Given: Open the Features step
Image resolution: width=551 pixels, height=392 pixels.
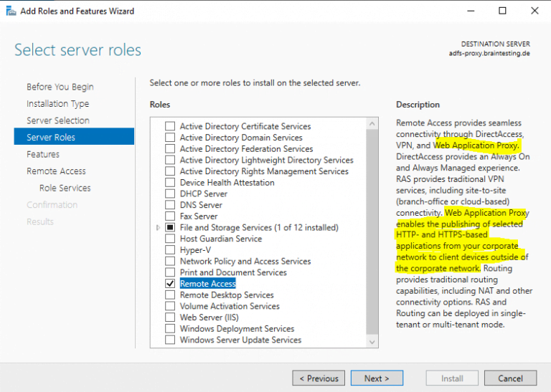Looking at the screenshot, I should click(x=43, y=154).
